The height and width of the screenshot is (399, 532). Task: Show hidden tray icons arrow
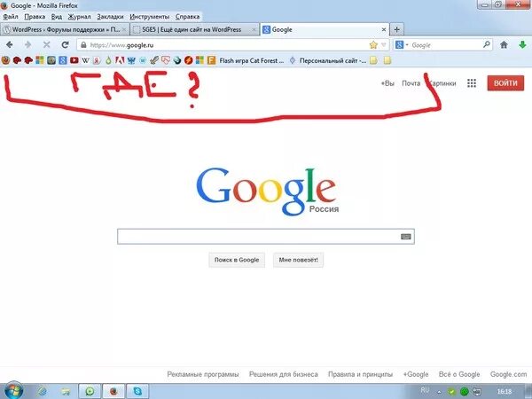click(440, 392)
